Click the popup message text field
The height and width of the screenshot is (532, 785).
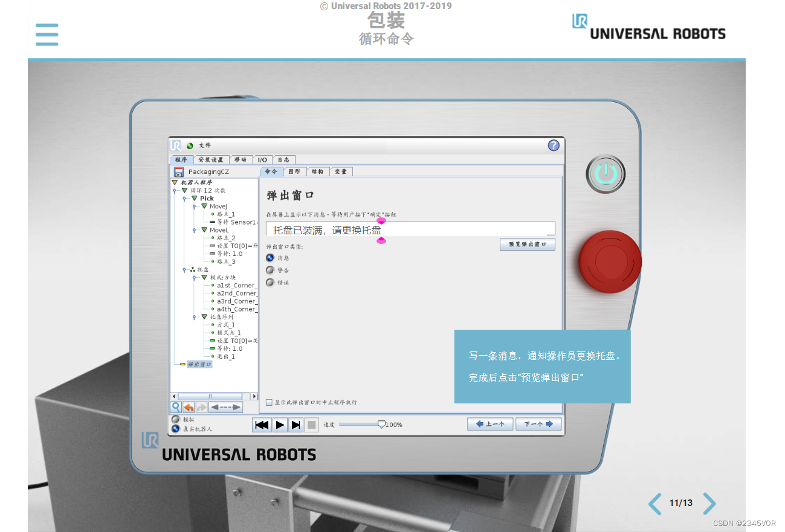(410, 229)
